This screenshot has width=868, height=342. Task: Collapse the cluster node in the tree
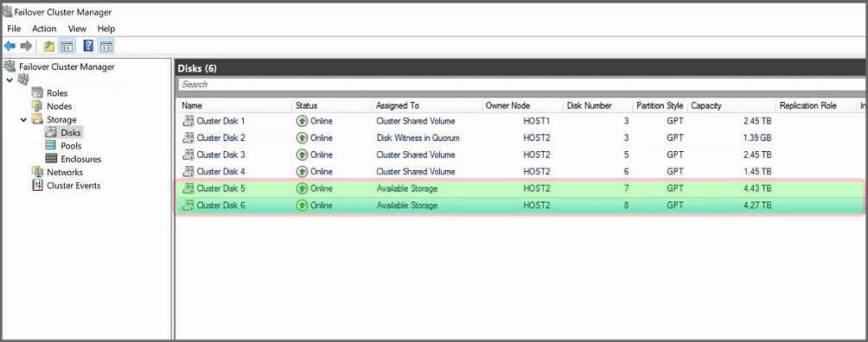(x=9, y=80)
